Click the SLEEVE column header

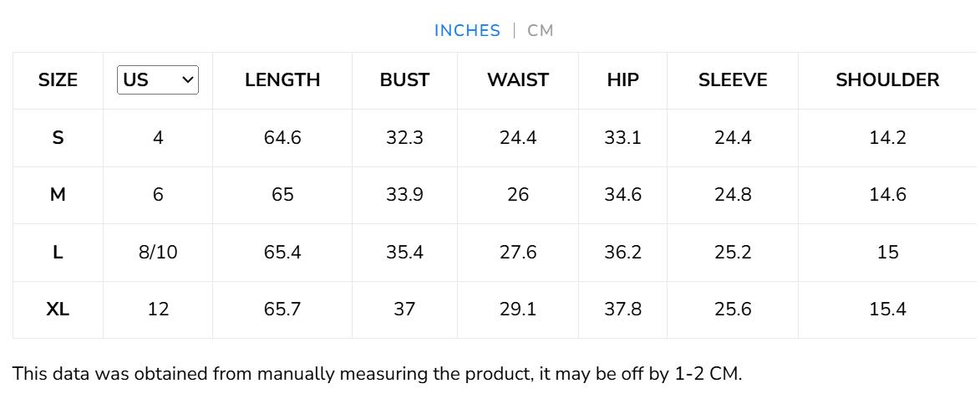pyautogui.click(x=733, y=80)
